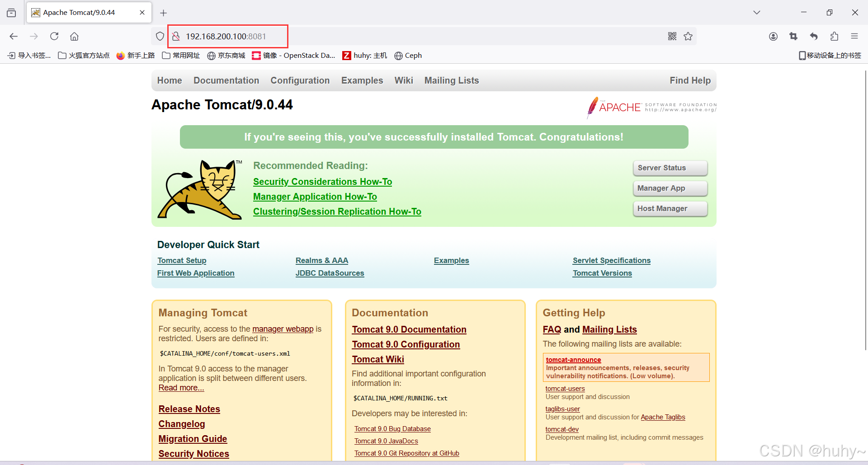868x465 pixels.
Task: Open the extensions puzzle icon
Action: tap(834, 36)
